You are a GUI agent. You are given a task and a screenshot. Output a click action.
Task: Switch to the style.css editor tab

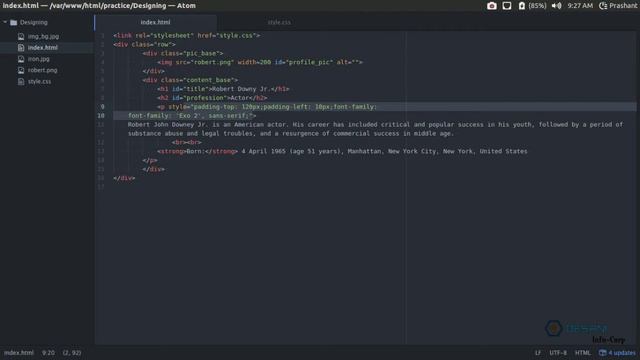point(279,22)
